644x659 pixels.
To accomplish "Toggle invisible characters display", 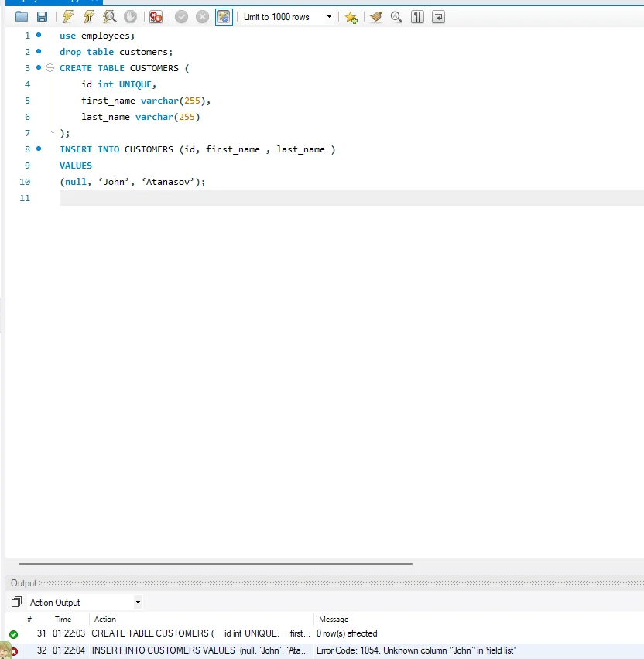I will click(417, 17).
